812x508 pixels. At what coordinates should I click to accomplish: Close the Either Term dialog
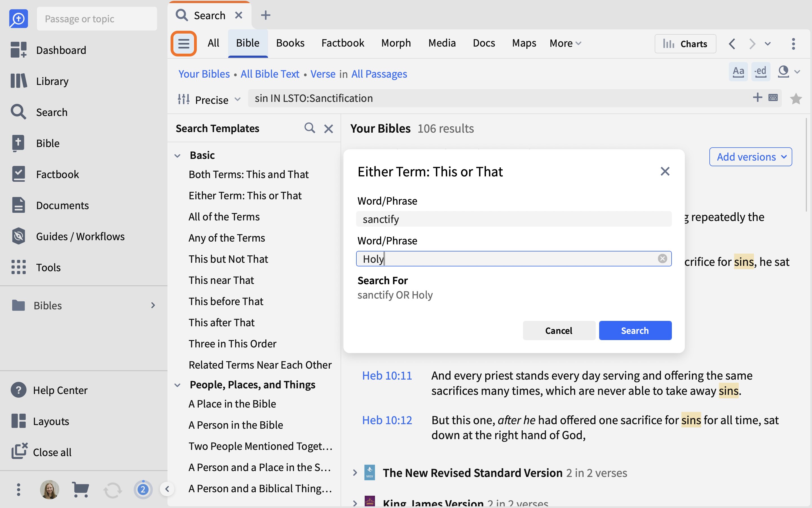pos(665,171)
